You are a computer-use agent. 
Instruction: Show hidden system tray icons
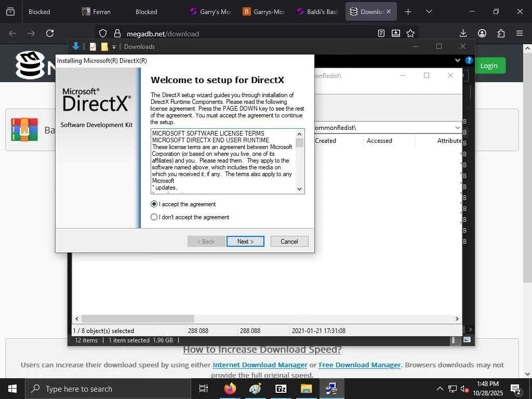point(440,389)
